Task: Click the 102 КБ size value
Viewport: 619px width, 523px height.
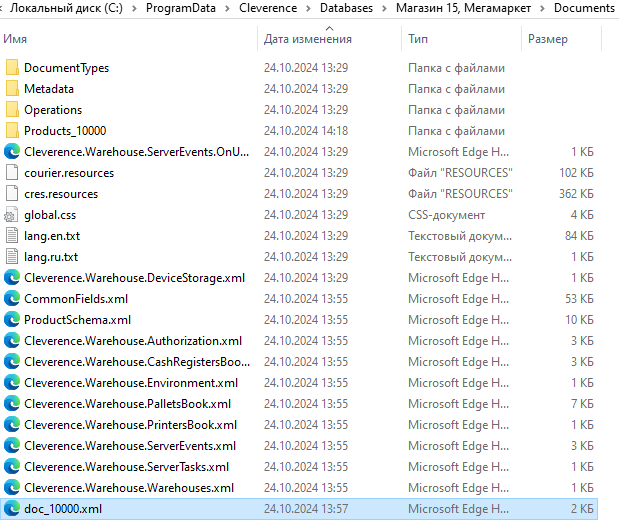Action: tap(576, 173)
